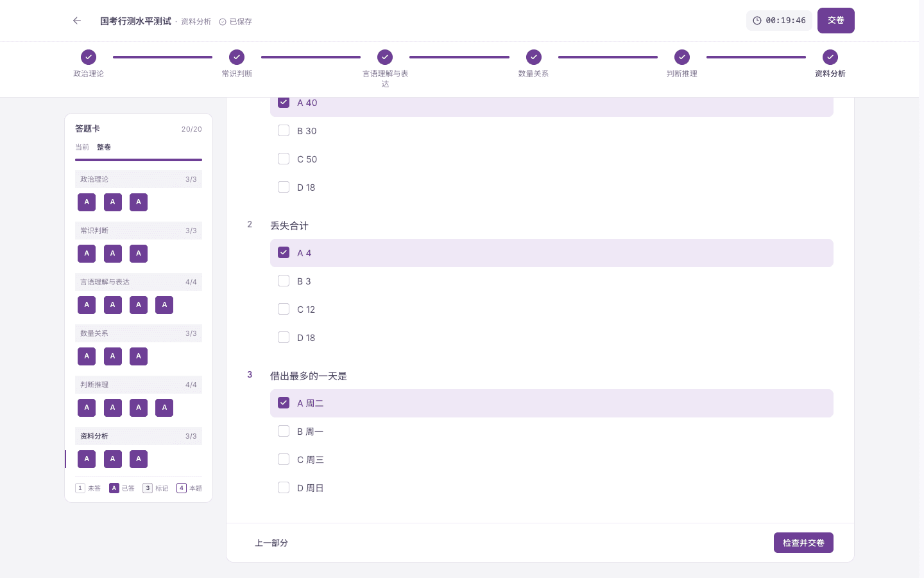The image size is (924, 578).
Task: Jump to the 政治理论 step circle
Action: 89,57
